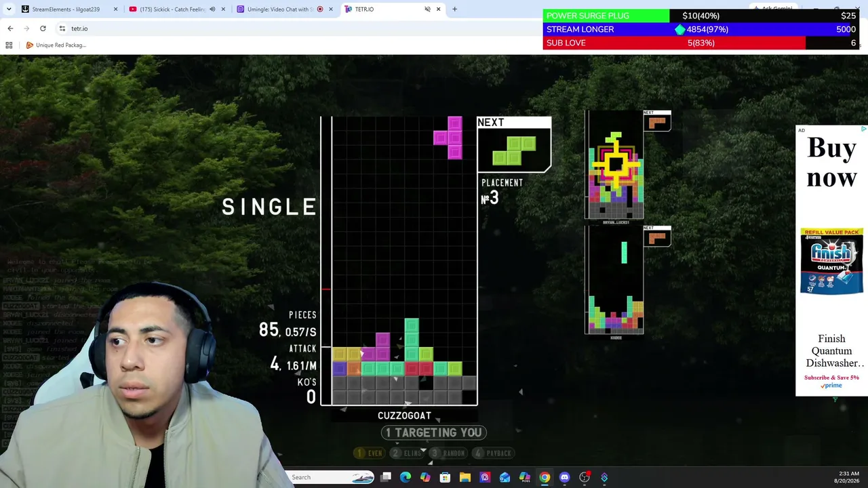Click the CUZZOGOAT player name

point(404,415)
